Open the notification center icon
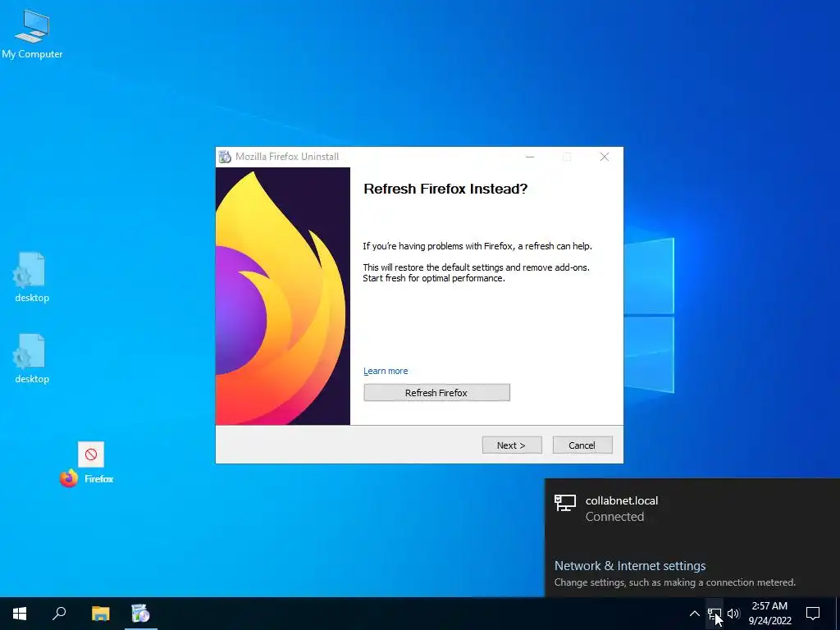This screenshot has width=840, height=630. coord(813,614)
